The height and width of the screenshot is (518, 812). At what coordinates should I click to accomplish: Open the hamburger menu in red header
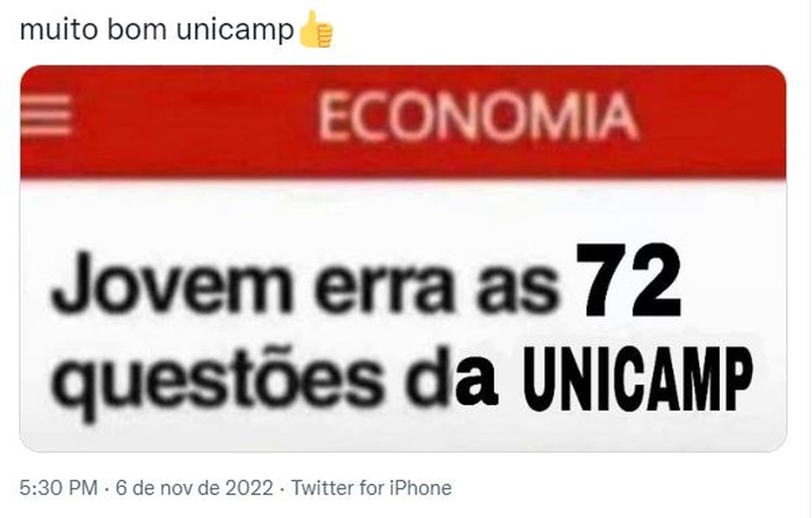[x=46, y=116]
